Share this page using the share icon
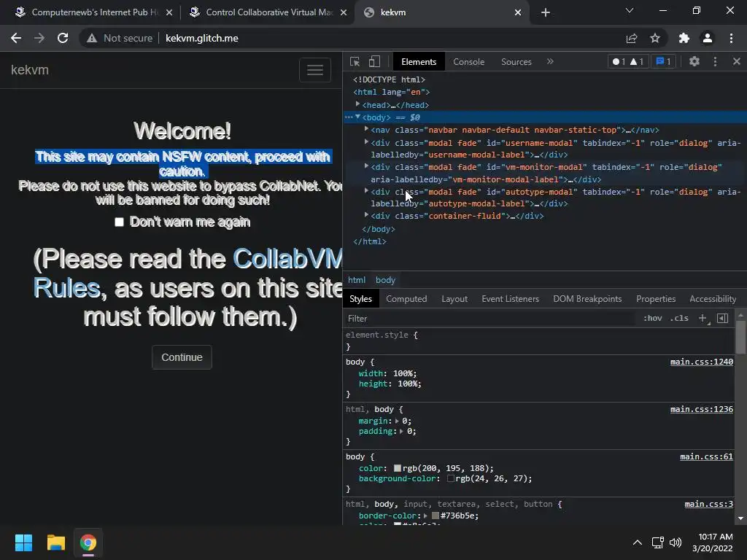The height and width of the screenshot is (560, 747). point(632,38)
